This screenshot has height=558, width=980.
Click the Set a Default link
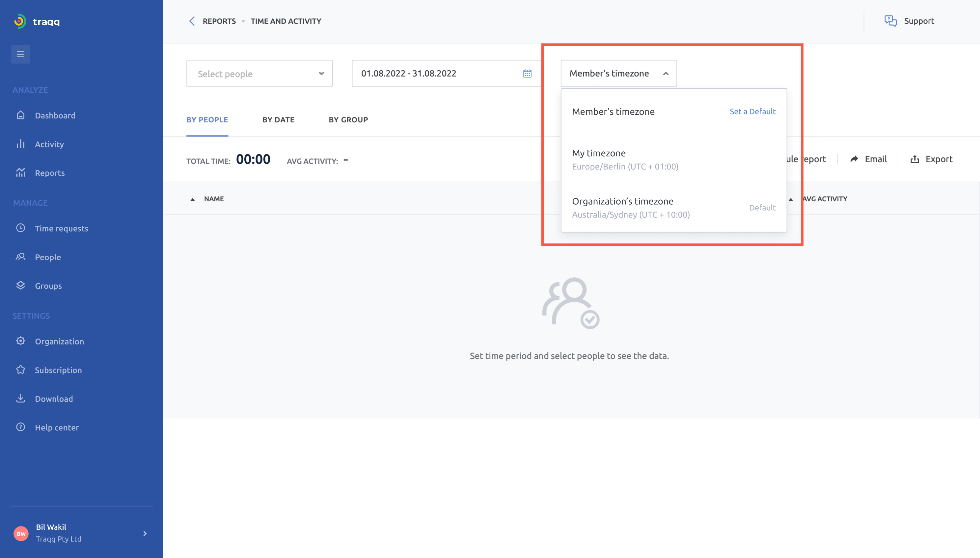[x=752, y=112]
